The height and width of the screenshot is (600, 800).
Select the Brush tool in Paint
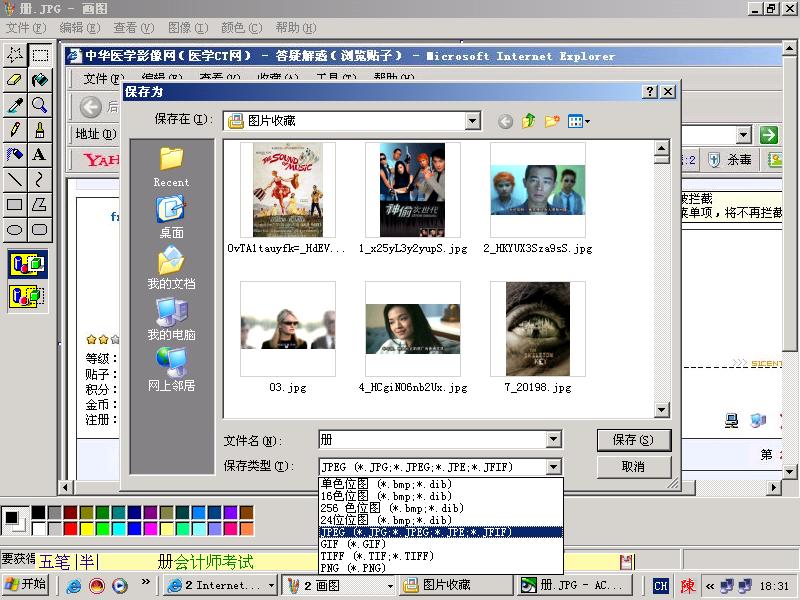point(40,130)
